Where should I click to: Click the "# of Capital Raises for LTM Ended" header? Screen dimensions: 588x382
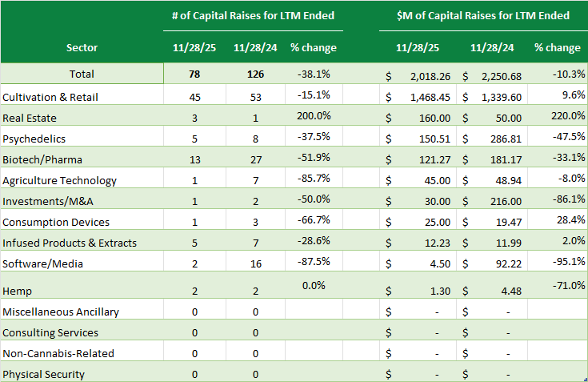(x=253, y=15)
